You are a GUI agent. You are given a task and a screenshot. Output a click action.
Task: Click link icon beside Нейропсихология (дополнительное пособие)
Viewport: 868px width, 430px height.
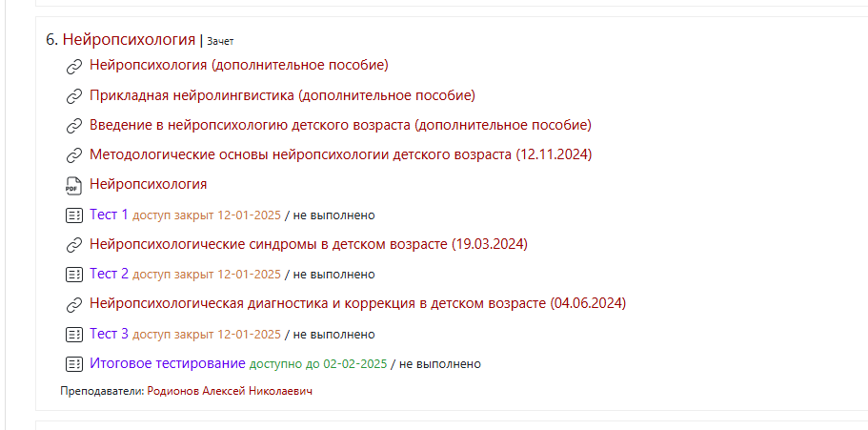tap(73, 67)
